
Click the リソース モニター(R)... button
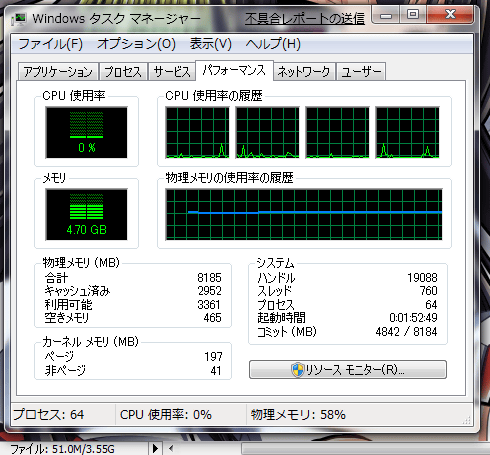click(x=348, y=369)
